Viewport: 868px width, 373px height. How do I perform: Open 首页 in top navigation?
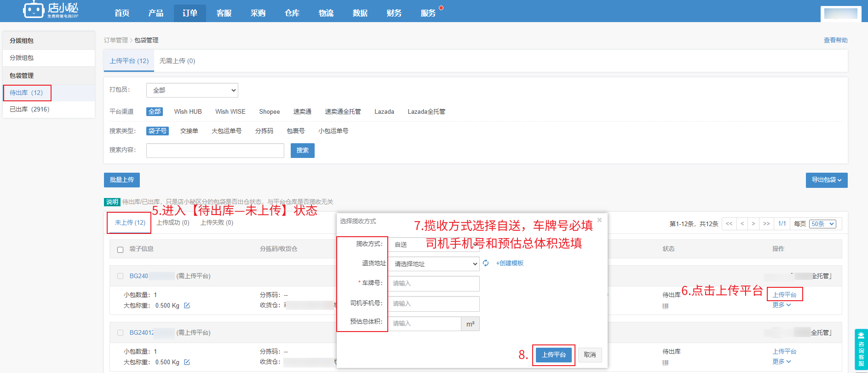[x=122, y=13]
